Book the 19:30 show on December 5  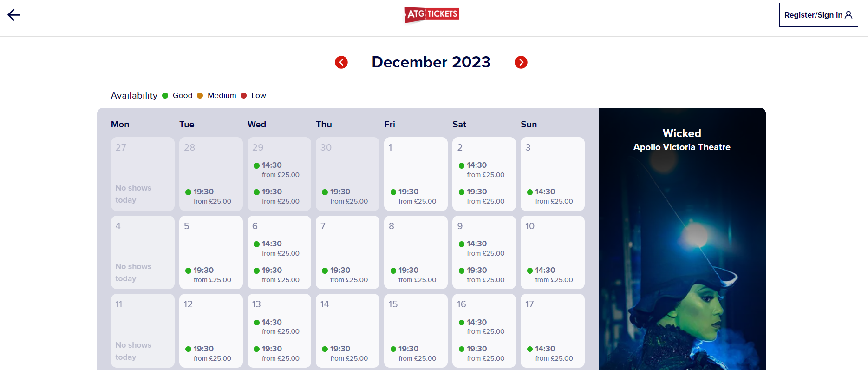pos(203,271)
